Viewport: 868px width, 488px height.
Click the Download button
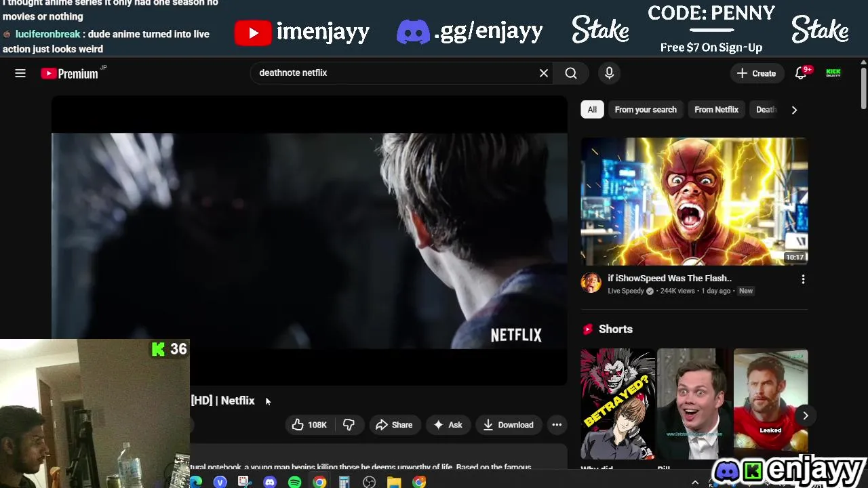pos(509,425)
